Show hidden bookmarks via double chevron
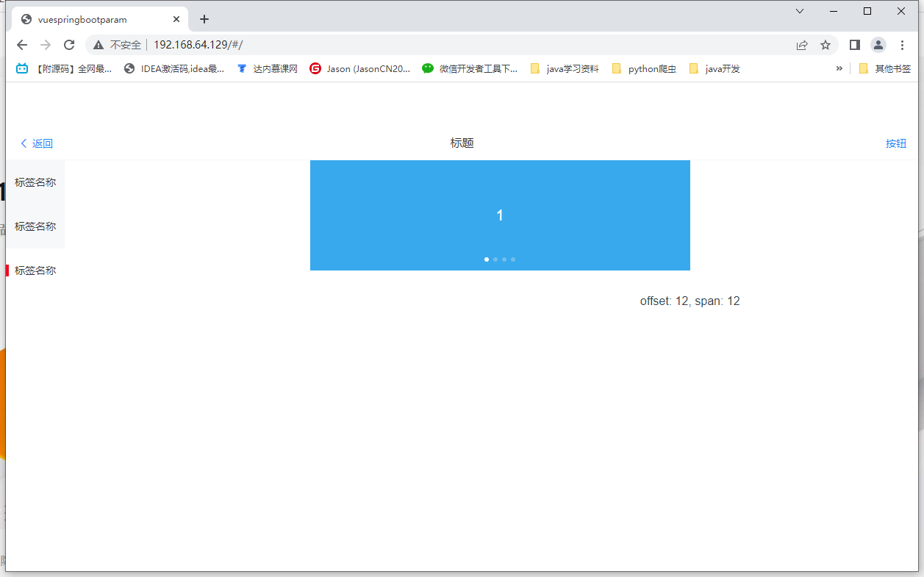924x577 pixels. point(839,68)
